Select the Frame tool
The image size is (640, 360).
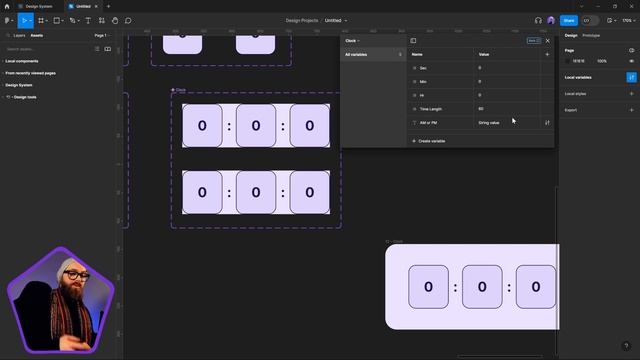pos(41,20)
